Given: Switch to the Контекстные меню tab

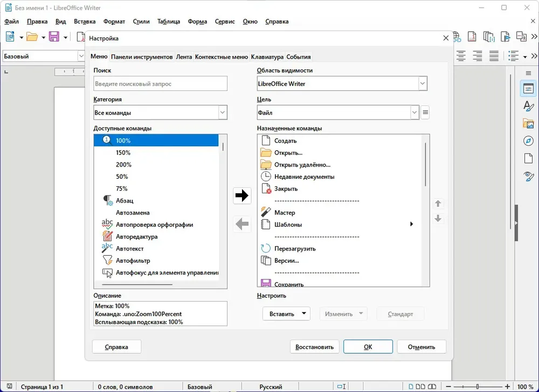Looking at the screenshot, I should (x=222, y=57).
